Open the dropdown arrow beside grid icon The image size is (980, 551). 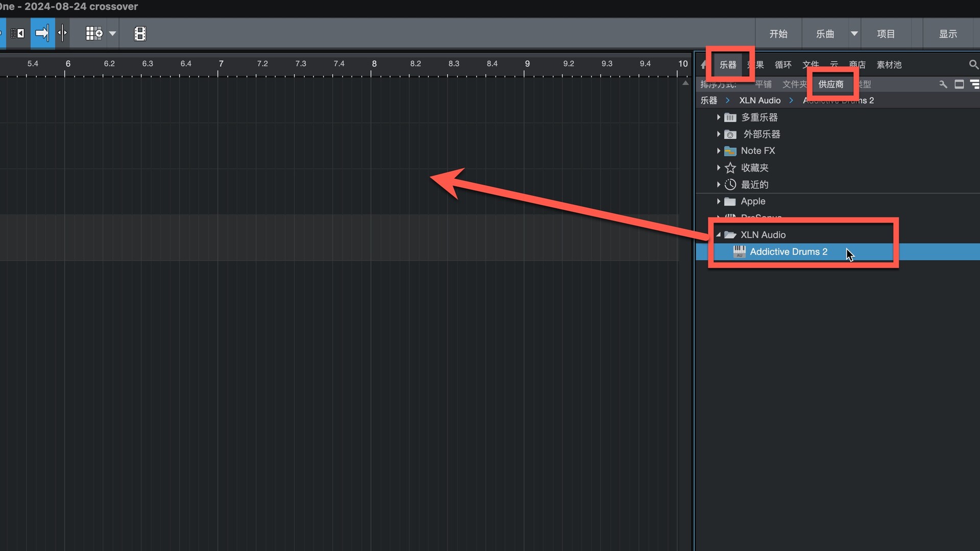113,34
